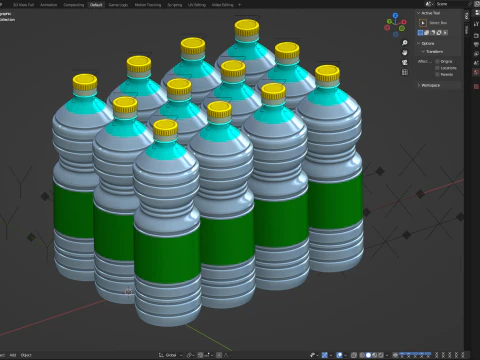The image size is (480, 360).
Task: Open the View Layer properties tab icon
Action: [476, 53]
